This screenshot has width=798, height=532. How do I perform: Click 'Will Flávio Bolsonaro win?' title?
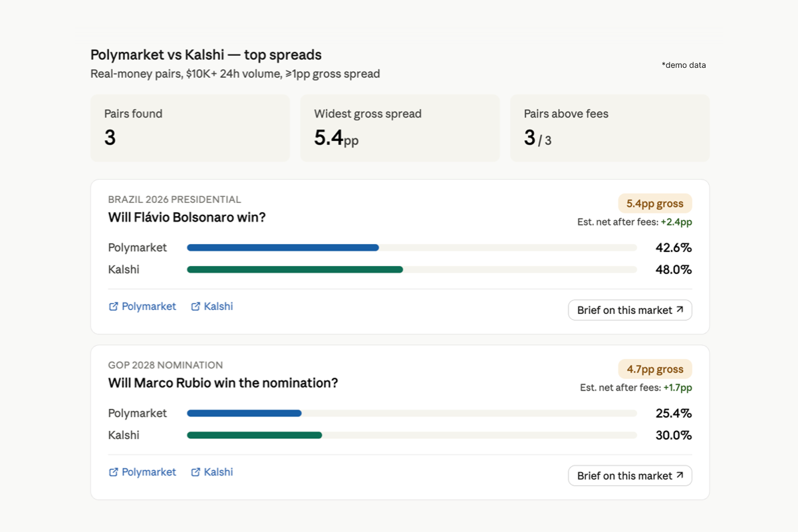click(x=187, y=217)
